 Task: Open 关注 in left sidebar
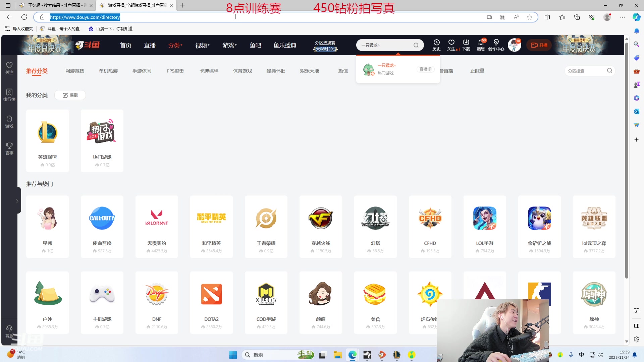9,68
